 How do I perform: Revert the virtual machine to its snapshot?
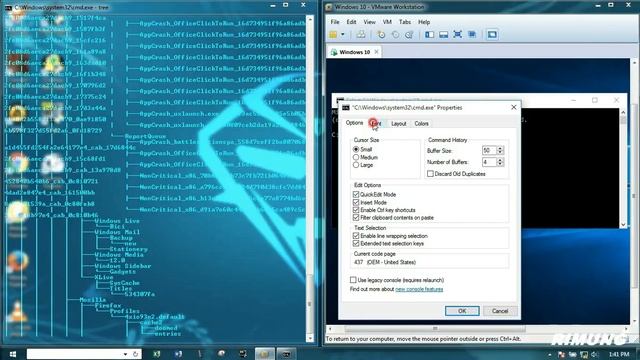395,35
